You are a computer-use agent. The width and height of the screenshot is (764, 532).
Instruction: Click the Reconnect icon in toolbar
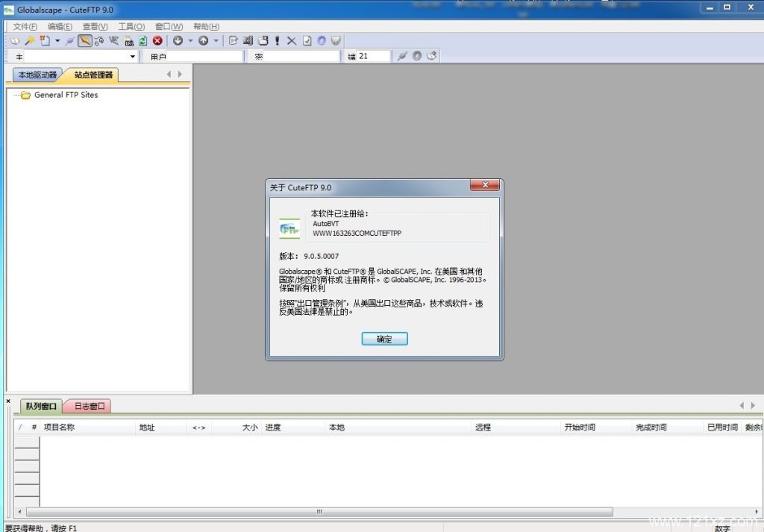(99, 41)
